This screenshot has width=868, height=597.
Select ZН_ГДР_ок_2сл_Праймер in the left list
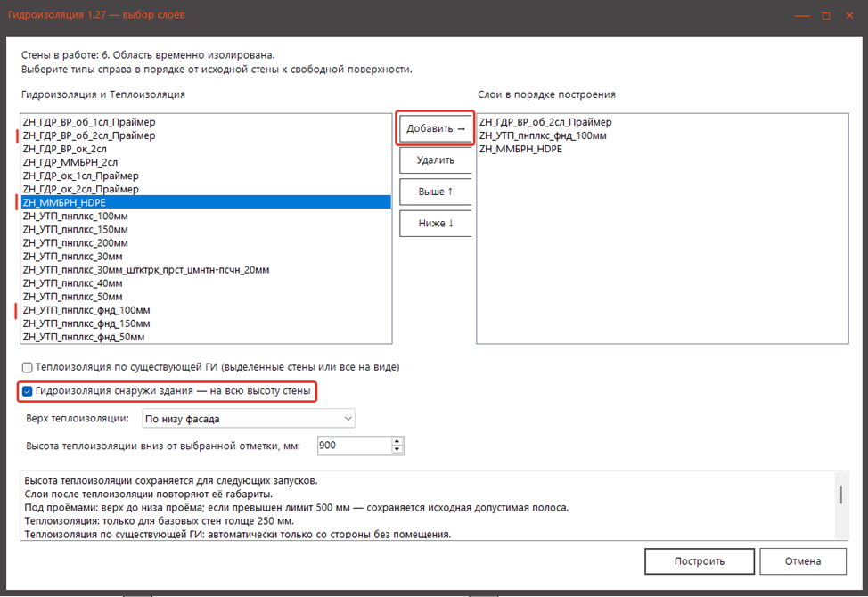[x=206, y=189]
